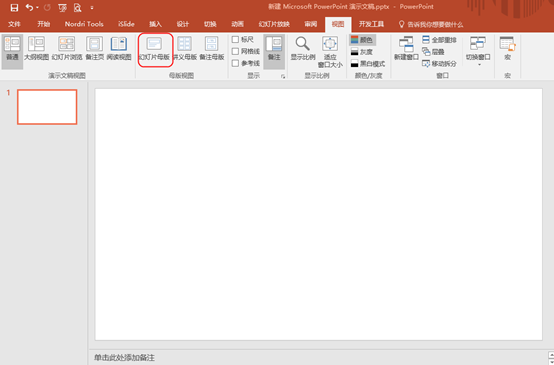This screenshot has height=365, width=554.
Task: Open 幻灯片母版 slide master view
Action: coord(154,49)
